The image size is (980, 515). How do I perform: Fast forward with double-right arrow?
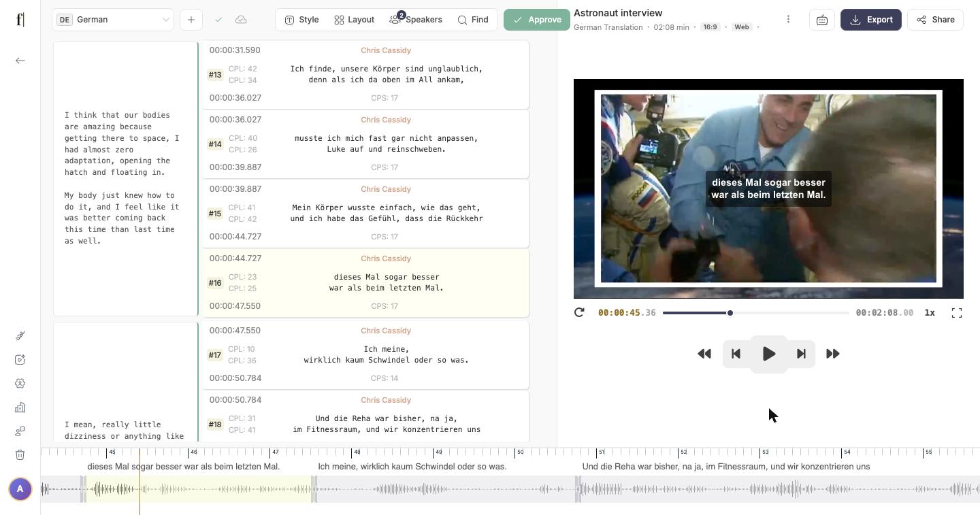[832, 354]
